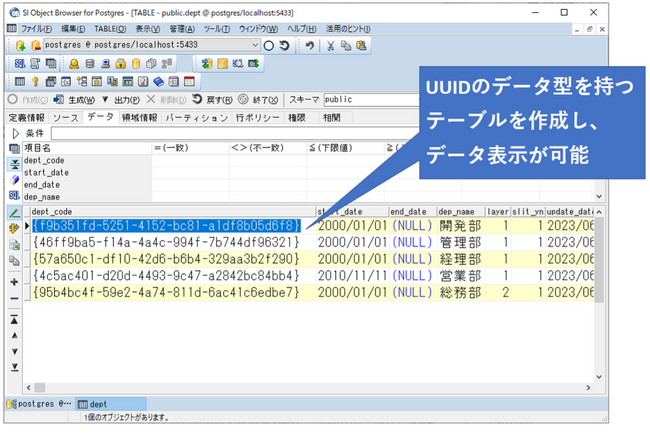Click the refresh connection icon
The width and height of the screenshot is (650, 433).
284,46
